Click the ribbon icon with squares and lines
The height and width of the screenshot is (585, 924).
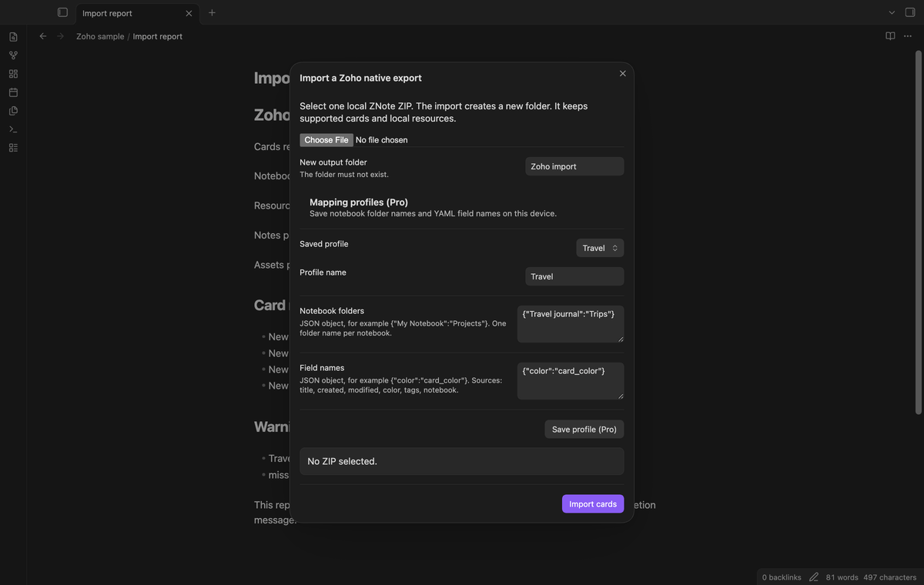(x=13, y=148)
